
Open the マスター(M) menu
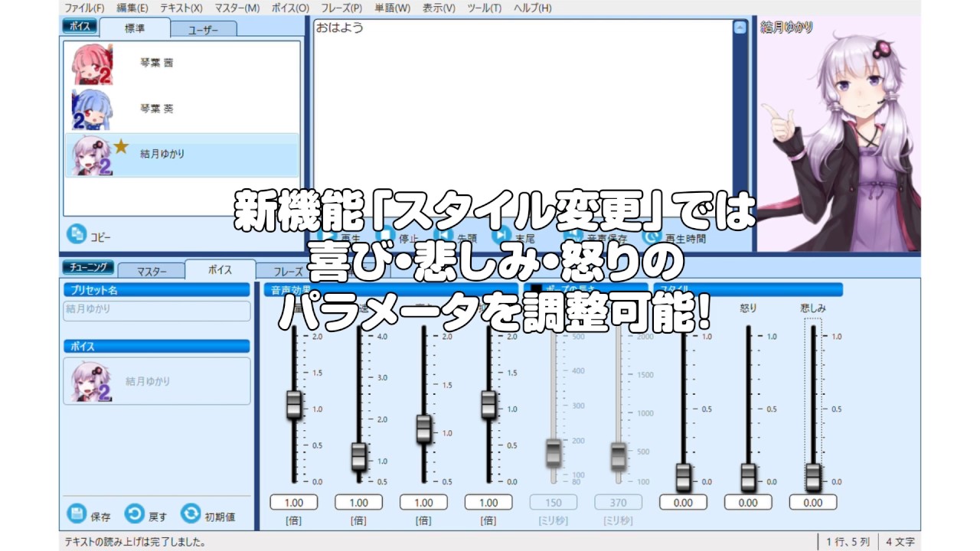(x=237, y=8)
